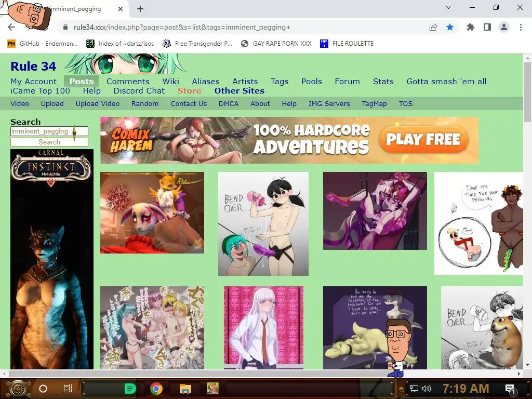Click the Upload link
Screen dimensions: 532x399
pyautogui.click(x=52, y=104)
